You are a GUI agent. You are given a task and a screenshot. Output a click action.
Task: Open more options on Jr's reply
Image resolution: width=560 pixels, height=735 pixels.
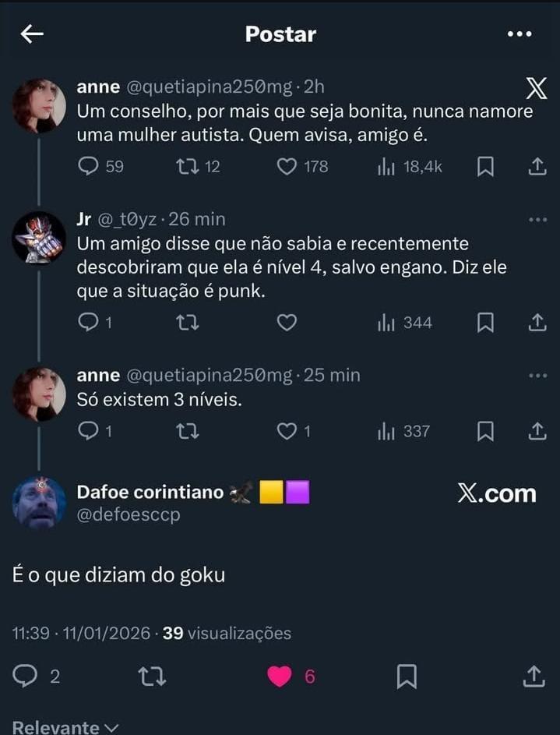(537, 220)
